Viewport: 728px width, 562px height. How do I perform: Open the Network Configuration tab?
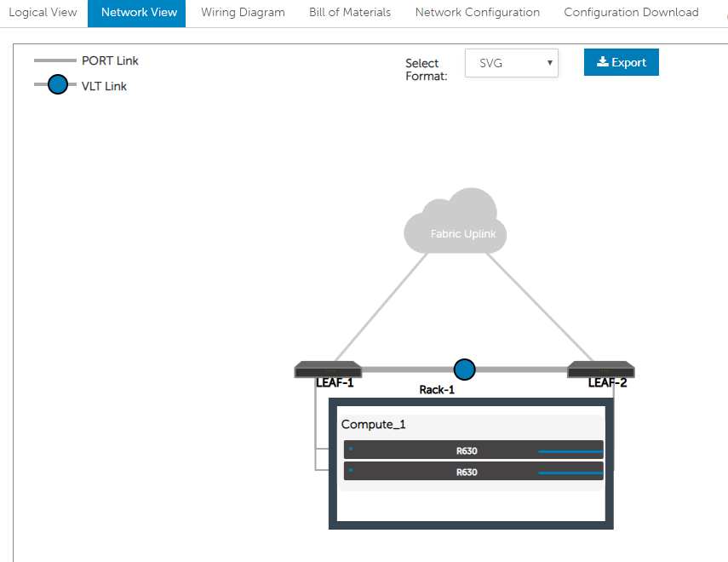477,13
